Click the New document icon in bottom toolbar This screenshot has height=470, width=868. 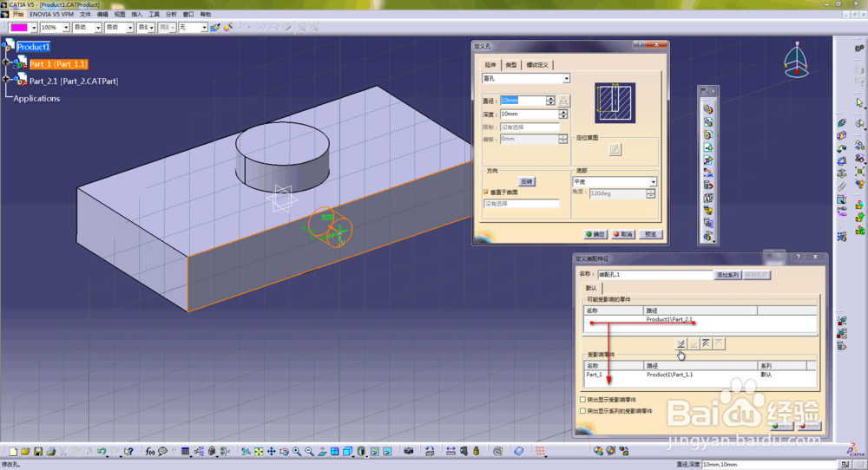pyautogui.click(x=13, y=452)
